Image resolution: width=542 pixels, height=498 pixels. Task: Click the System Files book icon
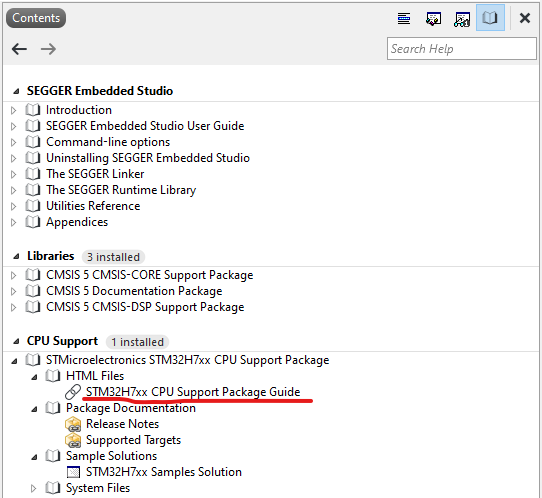click(53, 488)
